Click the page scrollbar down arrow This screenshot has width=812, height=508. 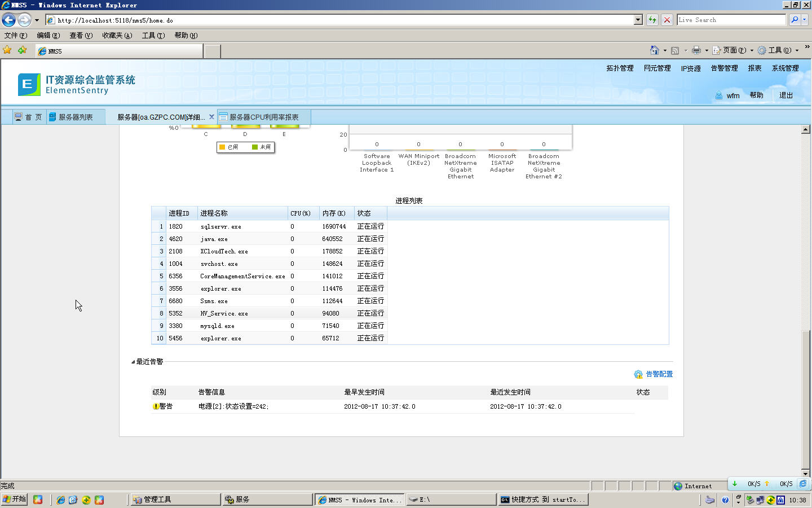point(806,474)
